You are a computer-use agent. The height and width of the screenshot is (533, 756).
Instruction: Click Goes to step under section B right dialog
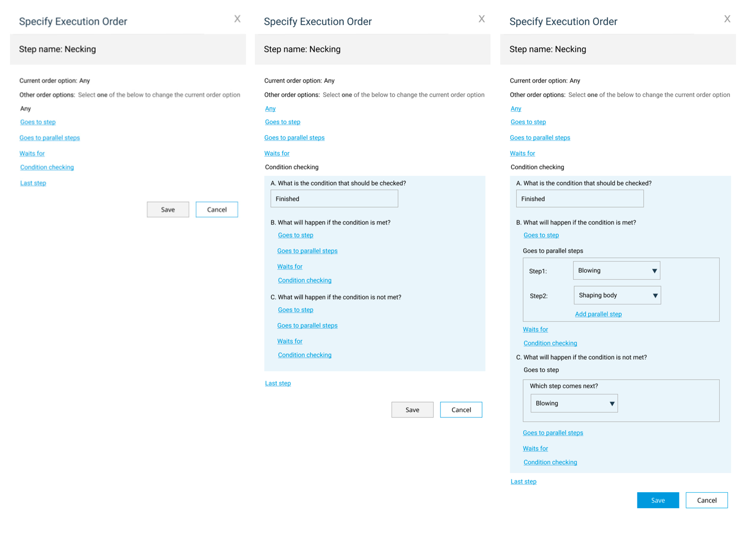click(541, 235)
